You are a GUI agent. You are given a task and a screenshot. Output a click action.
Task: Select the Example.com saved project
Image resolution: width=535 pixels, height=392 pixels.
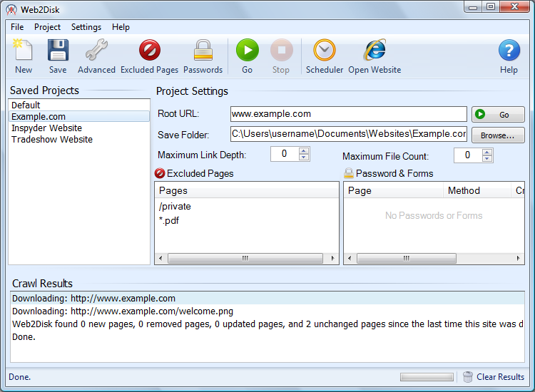(78, 117)
